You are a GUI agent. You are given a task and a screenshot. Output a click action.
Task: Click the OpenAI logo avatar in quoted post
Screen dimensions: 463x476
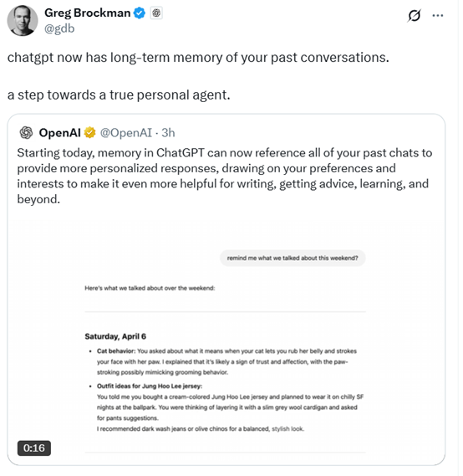[27, 133]
